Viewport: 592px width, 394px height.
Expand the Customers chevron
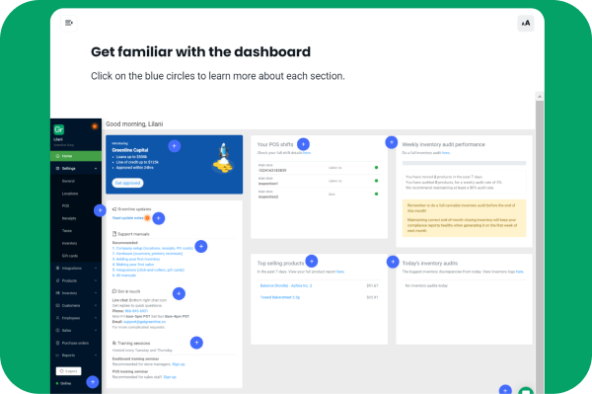[x=96, y=306]
